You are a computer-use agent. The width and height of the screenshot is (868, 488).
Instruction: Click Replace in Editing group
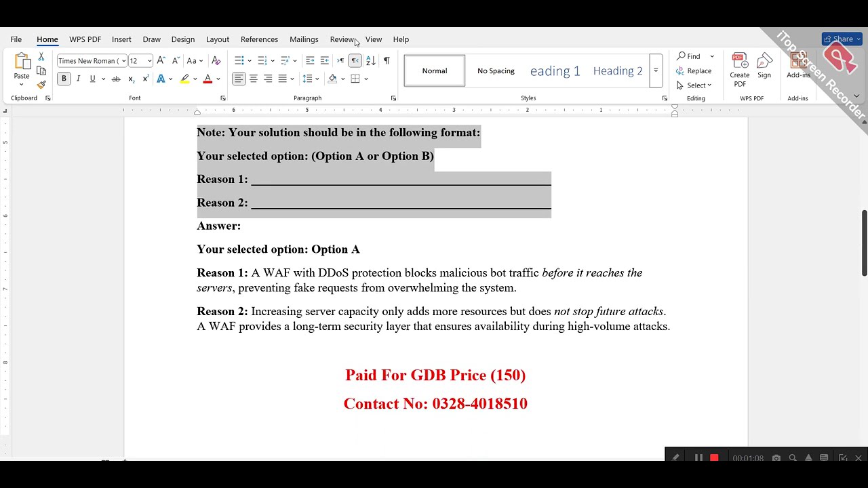pos(694,71)
